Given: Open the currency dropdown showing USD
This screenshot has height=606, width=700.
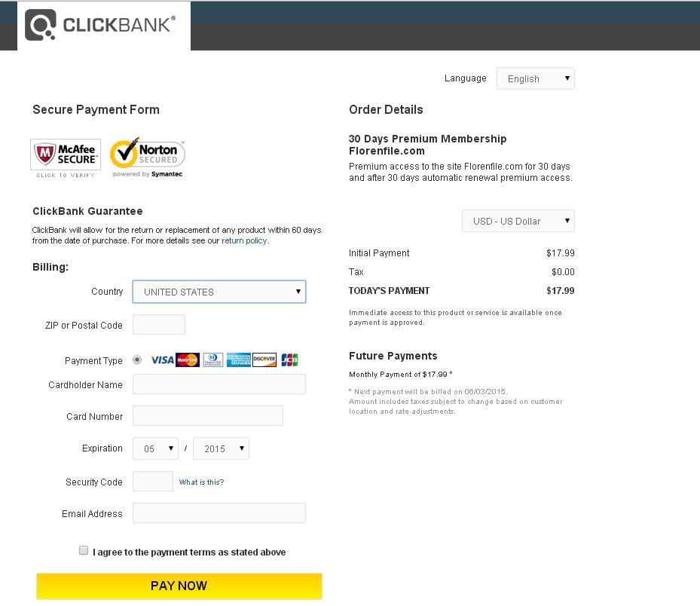Looking at the screenshot, I should (518, 221).
